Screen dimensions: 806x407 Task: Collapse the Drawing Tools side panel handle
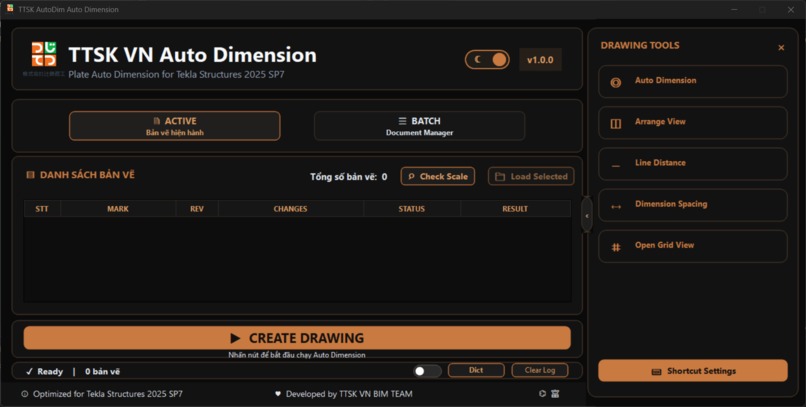(587, 216)
